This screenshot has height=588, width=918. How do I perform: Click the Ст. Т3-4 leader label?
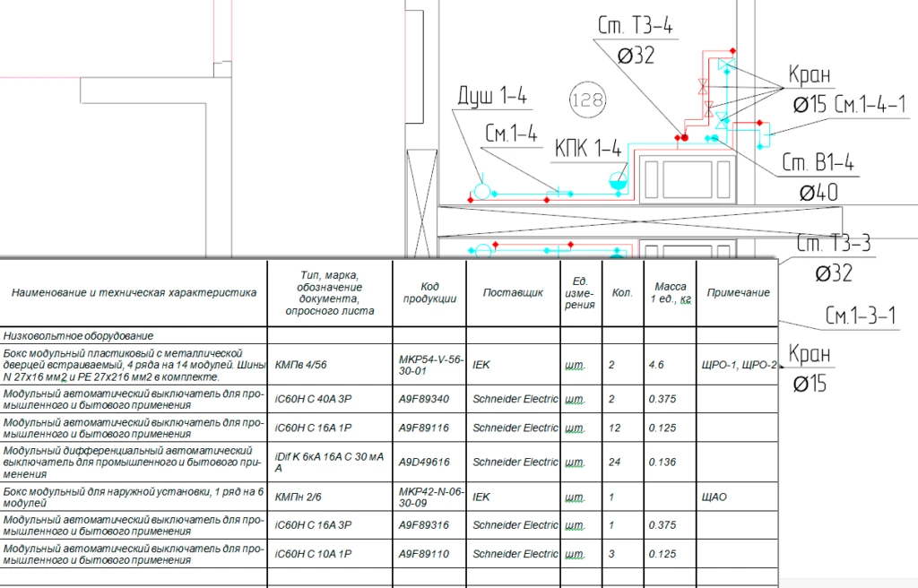point(635,26)
